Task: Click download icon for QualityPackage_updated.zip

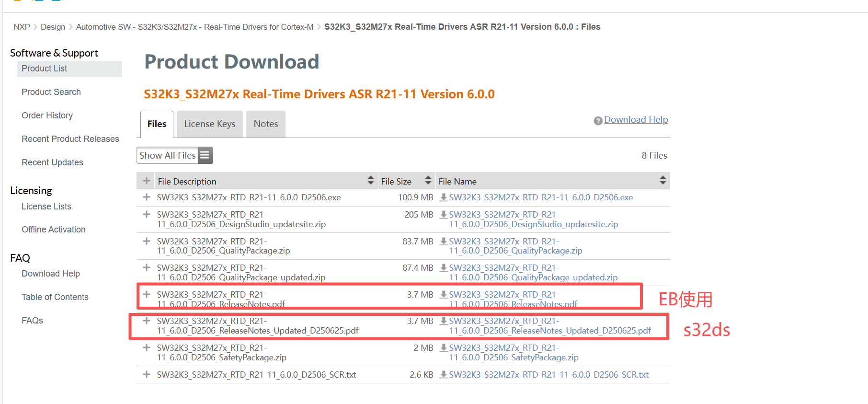Action: 444,267
